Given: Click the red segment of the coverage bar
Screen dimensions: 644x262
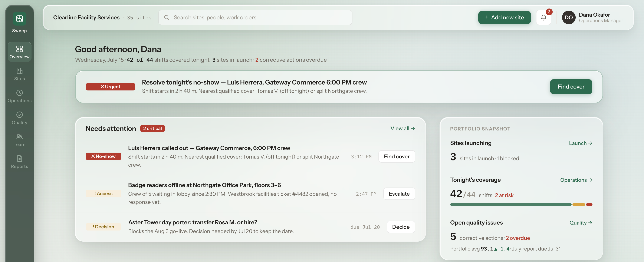Looking at the screenshot, I should (589, 205).
